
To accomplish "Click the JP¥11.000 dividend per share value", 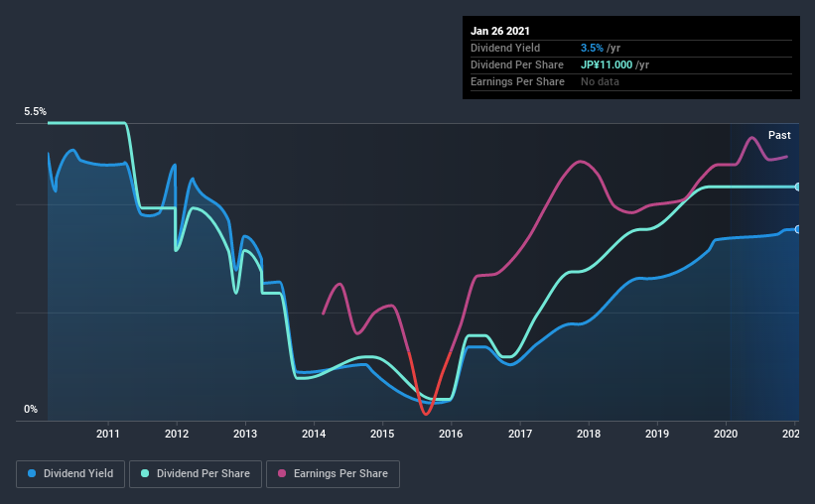I will click(x=607, y=64).
